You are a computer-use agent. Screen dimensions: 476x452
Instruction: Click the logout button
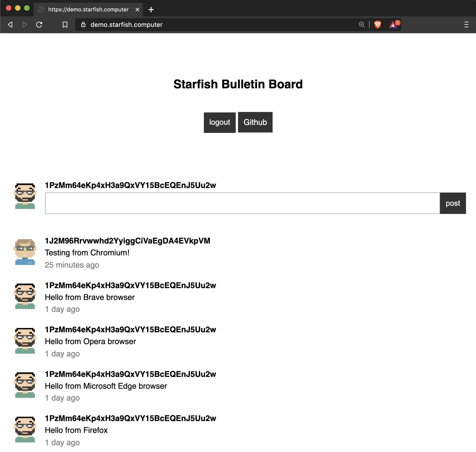[219, 122]
